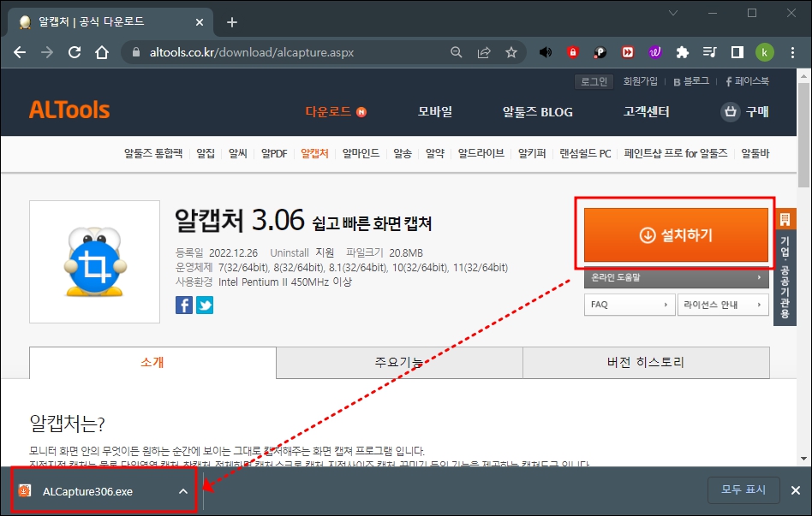
Task: Expand the FAQ section arrow
Action: [x=666, y=305]
